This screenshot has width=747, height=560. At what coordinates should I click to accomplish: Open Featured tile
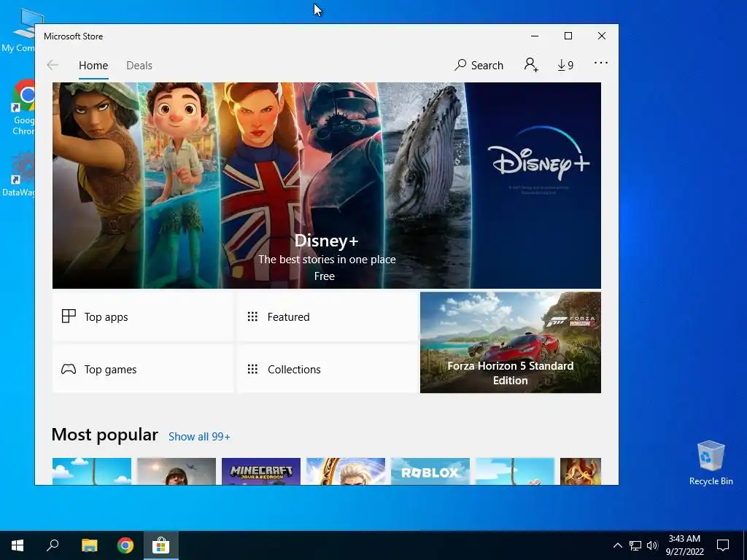tap(328, 316)
